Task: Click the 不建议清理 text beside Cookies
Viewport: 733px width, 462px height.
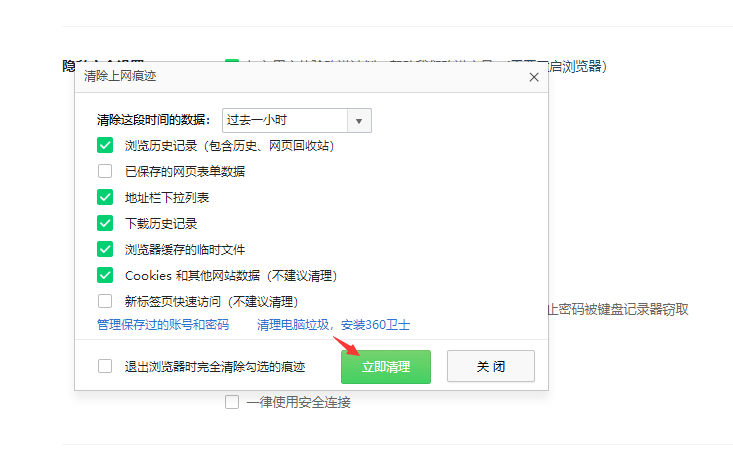Action: point(303,275)
